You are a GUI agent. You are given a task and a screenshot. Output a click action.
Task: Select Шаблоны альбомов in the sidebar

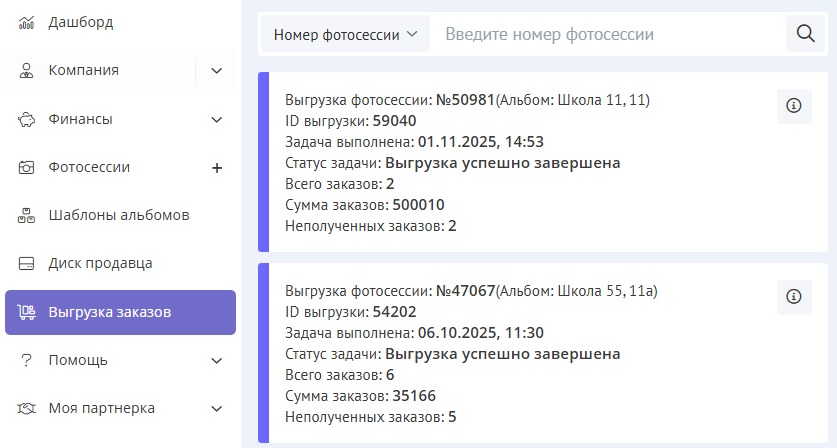click(119, 215)
